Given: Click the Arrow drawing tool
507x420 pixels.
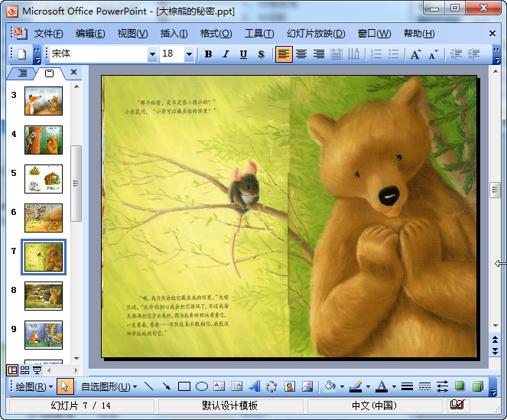Looking at the screenshot, I should pyautogui.click(x=166, y=386).
